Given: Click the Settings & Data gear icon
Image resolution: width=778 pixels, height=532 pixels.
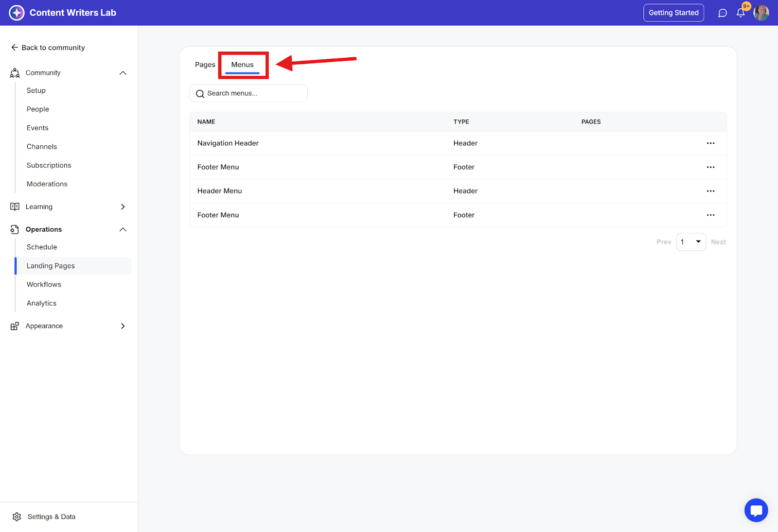Looking at the screenshot, I should (x=17, y=516).
